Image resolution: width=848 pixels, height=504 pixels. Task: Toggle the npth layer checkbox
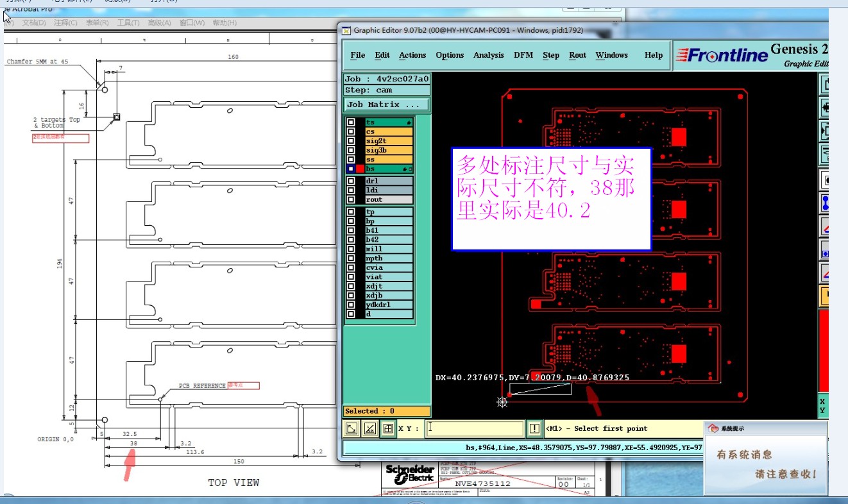(351, 258)
